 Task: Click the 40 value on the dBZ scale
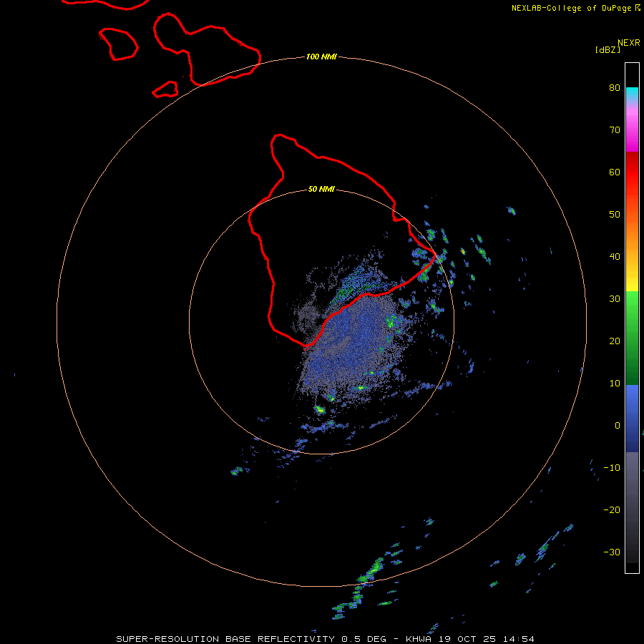pyautogui.click(x=615, y=257)
